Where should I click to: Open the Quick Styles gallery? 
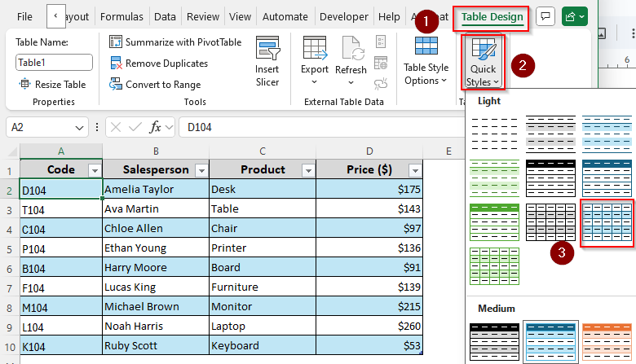tap(483, 61)
